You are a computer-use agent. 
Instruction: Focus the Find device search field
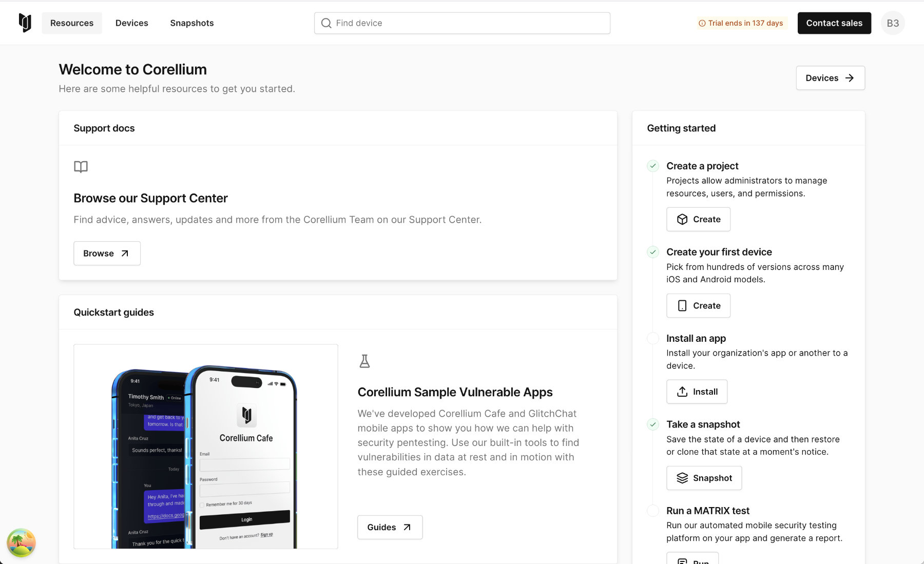pyautogui.click(x=467, y=23)
